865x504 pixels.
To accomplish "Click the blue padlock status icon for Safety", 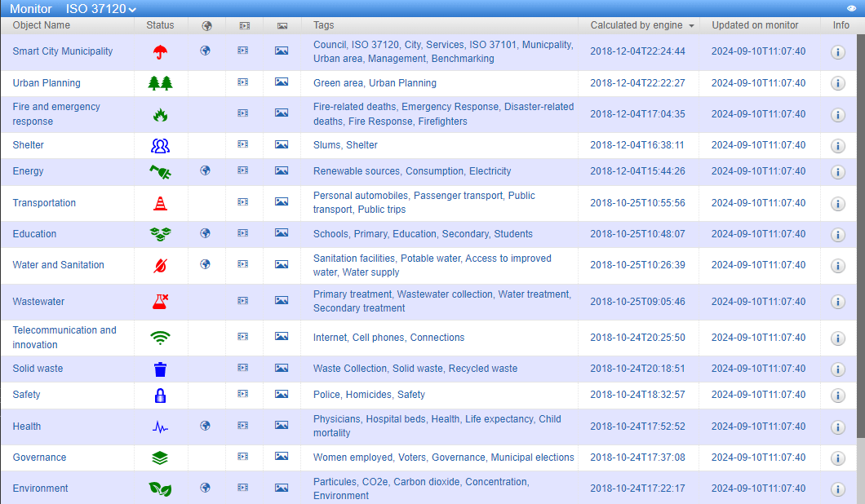I will coord(161,396).
